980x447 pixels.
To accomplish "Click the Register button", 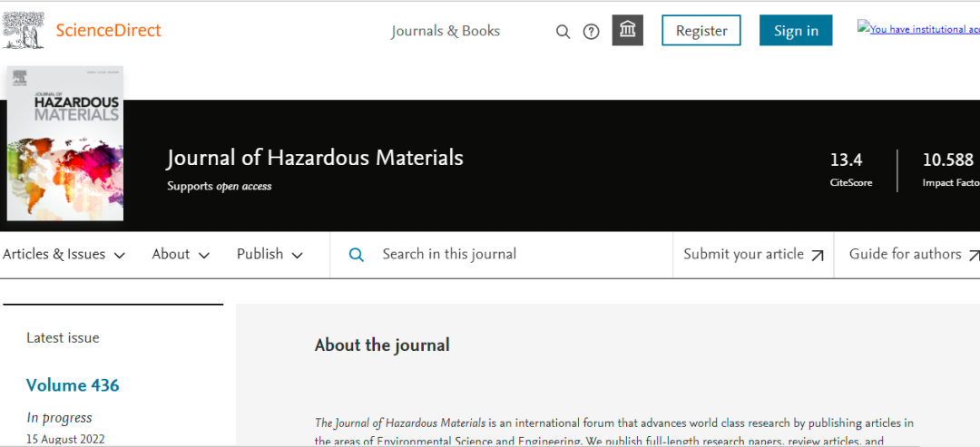I will coord(701,31).
